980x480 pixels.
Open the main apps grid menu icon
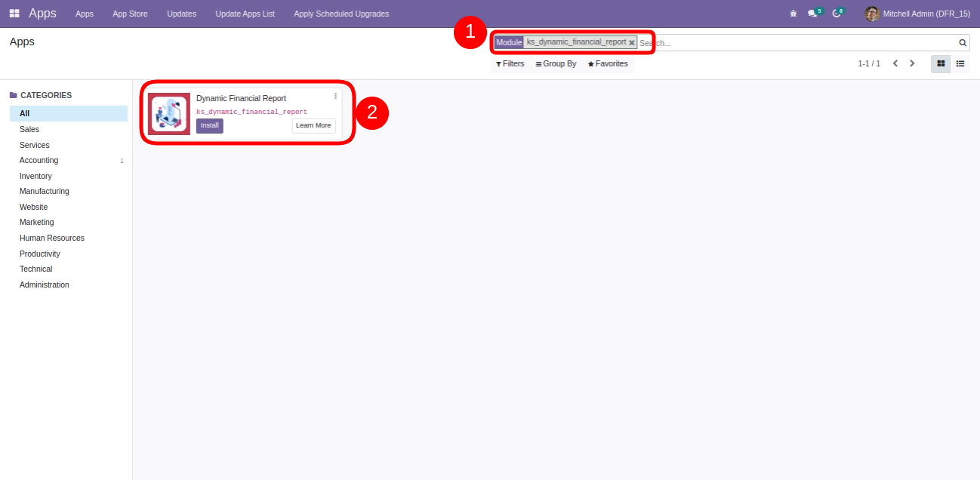pyautogui.click(x=14, y=14)
